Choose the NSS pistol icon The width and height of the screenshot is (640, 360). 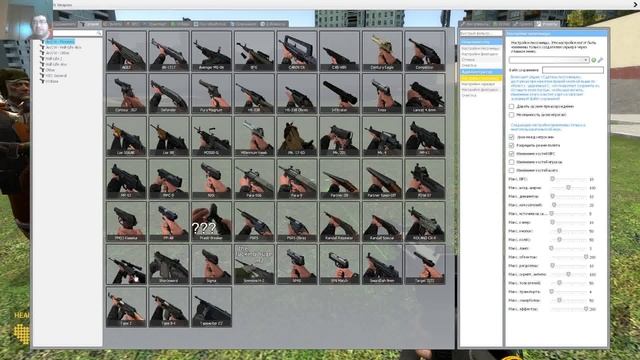[211, 179]
